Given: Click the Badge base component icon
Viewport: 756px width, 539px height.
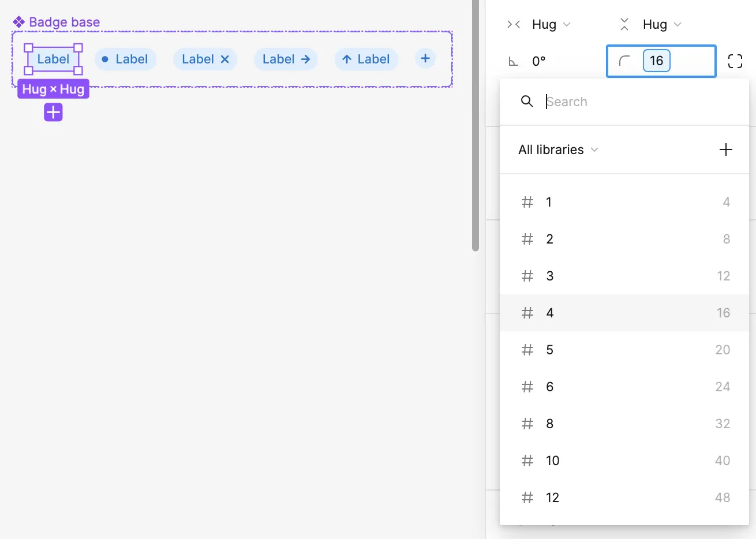Looking at the screenshot, I should point(18,22).
